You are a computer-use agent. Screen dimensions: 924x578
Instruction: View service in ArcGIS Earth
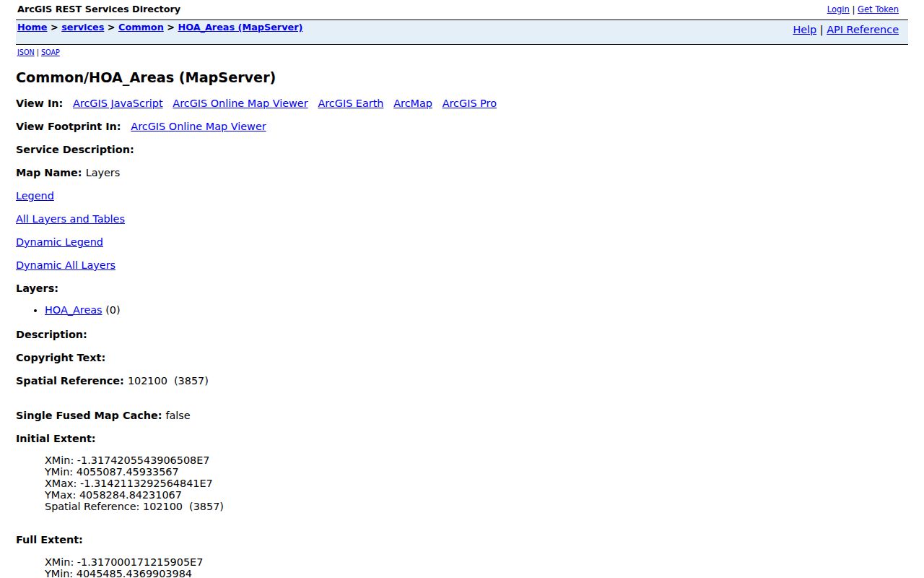click(351, 103)
